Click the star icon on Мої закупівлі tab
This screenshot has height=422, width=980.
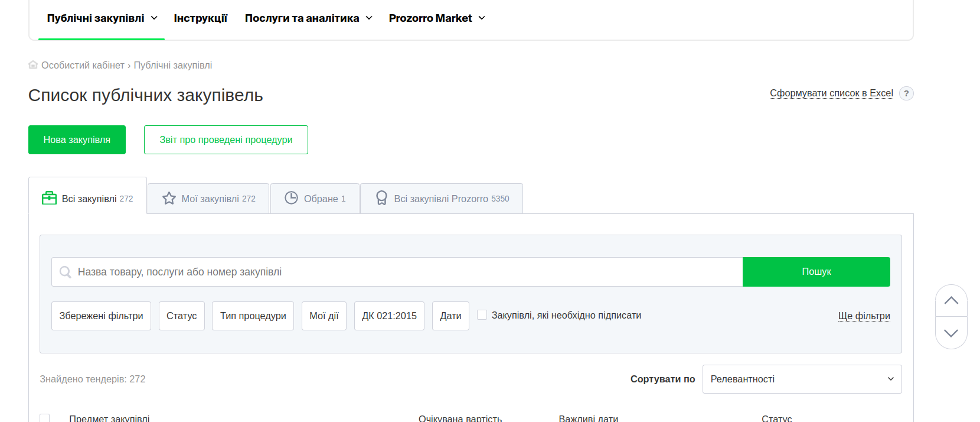[x=169, y=199]
